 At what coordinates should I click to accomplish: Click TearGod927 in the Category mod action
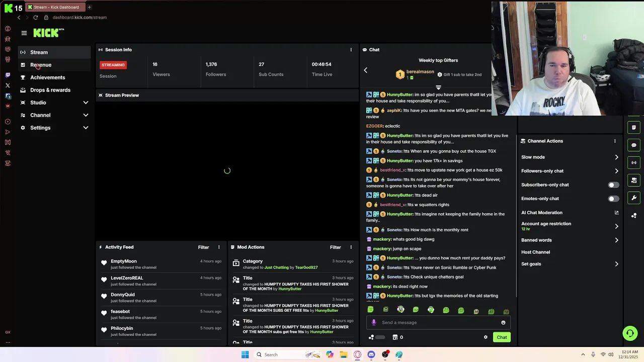[306, 267]
